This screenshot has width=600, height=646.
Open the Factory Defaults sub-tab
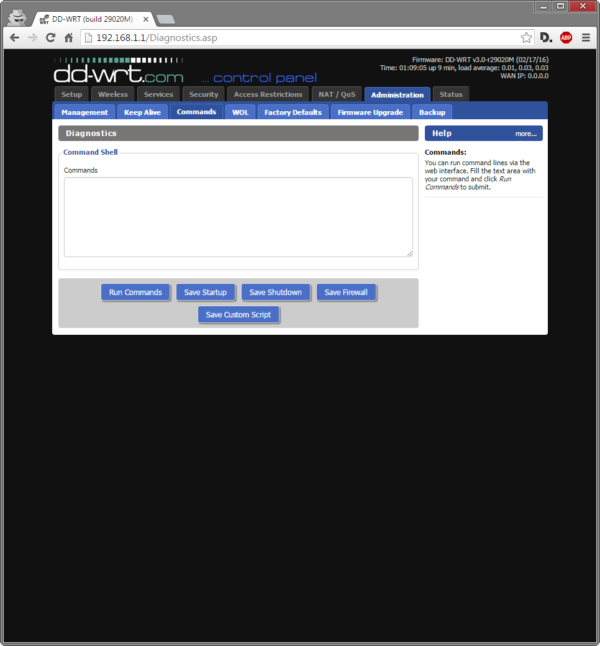click(x=293, y=112)
